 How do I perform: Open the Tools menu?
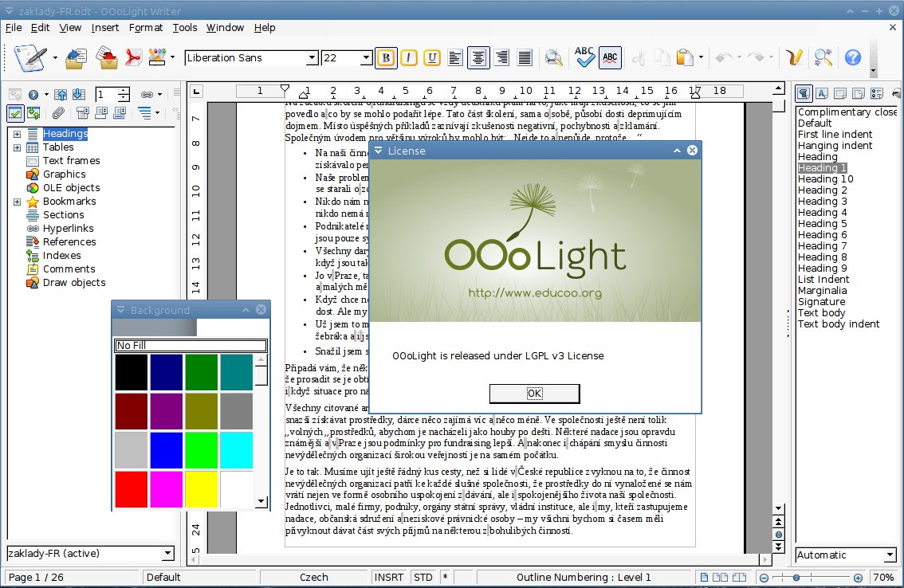[184, 28]
